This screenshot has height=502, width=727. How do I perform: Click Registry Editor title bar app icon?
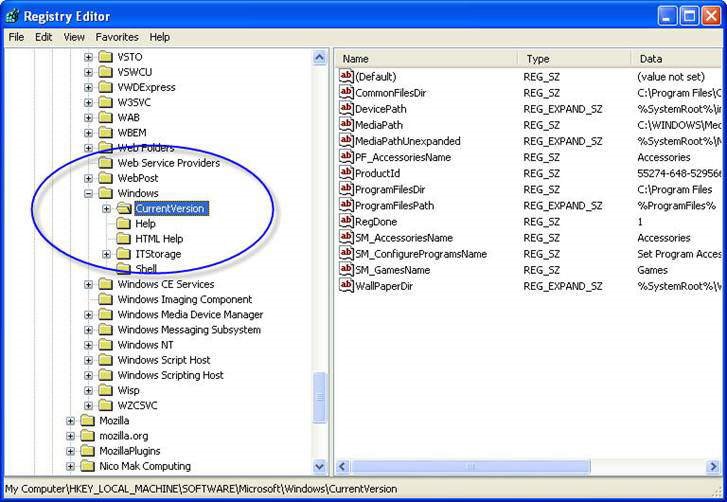[x=13, y=16]
